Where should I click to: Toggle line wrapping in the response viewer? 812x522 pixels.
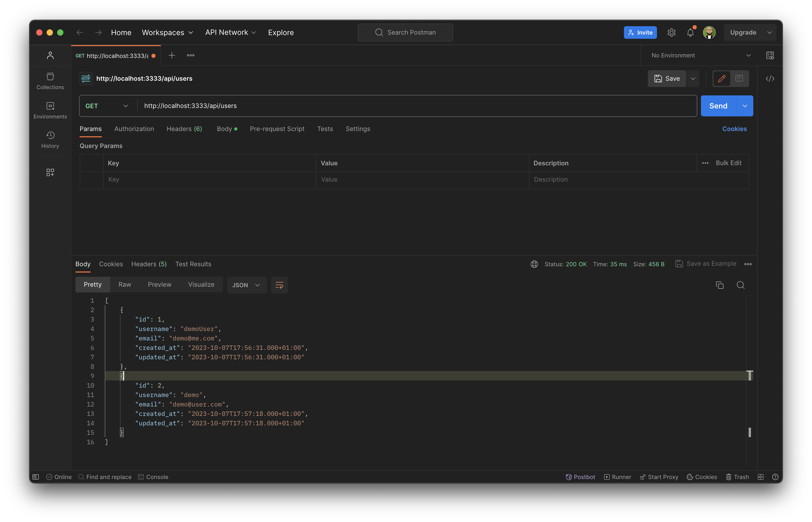279,285
